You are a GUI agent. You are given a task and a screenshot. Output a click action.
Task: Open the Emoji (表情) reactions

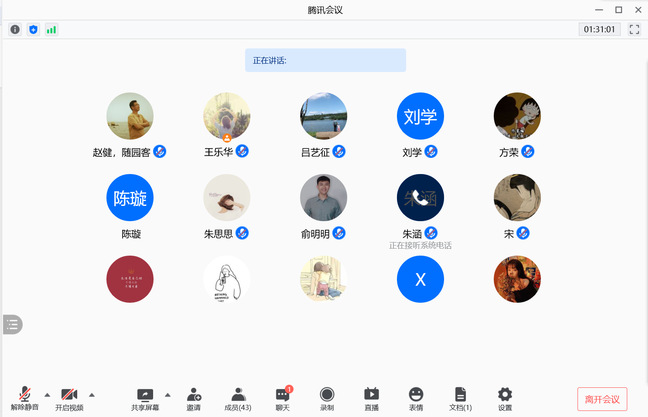pos(416,398)
